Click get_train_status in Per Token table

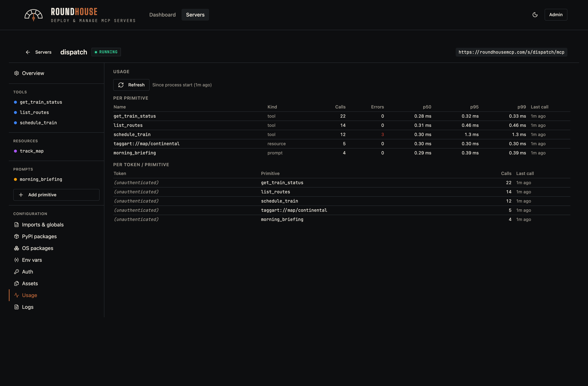[x=282, y=183]
